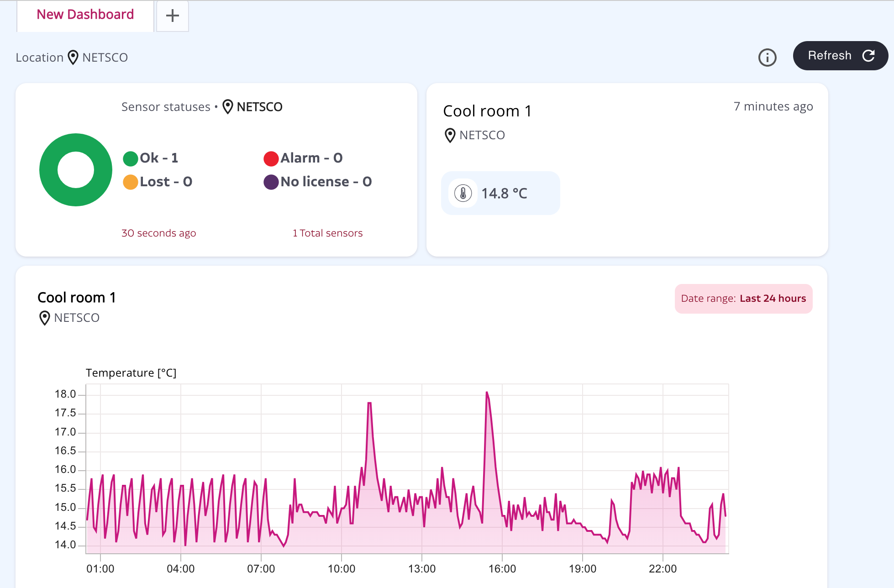The width and height of the screenshot is (894, 588).
Task: Click the 14.0 y-axis label
Action: [x=65, y=545]
